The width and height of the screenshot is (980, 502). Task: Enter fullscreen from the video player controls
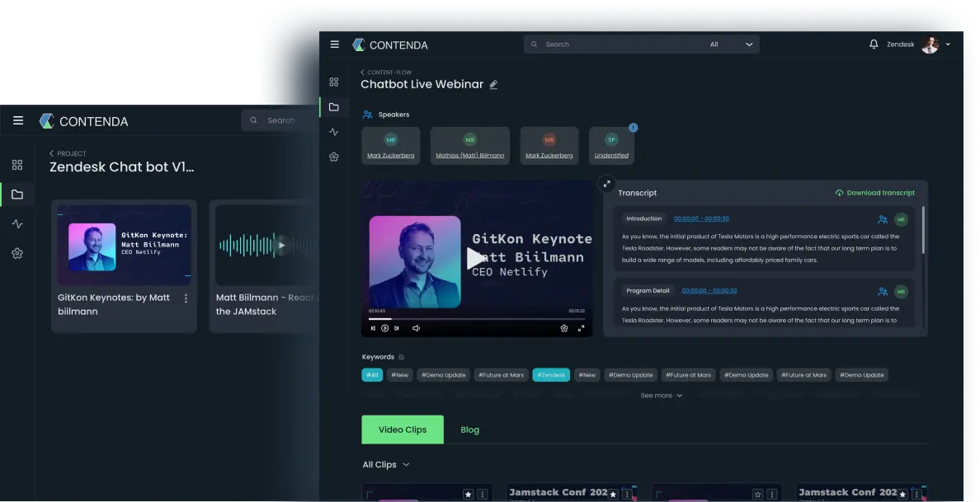coord(581,328)
